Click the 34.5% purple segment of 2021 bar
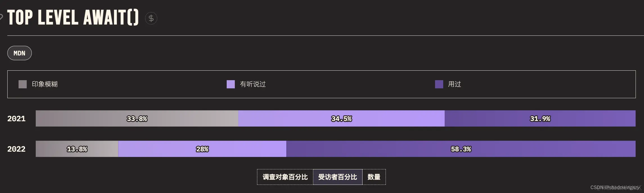 (341, 119)
